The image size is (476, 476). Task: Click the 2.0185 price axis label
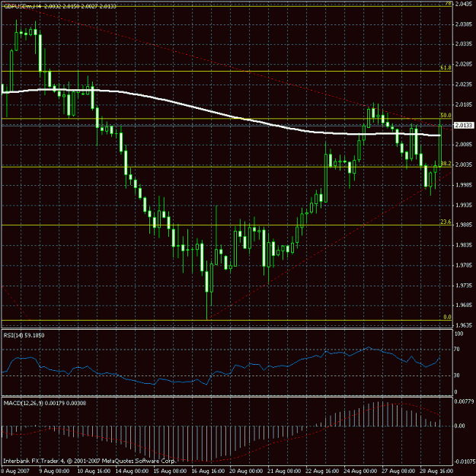point(464,104)
